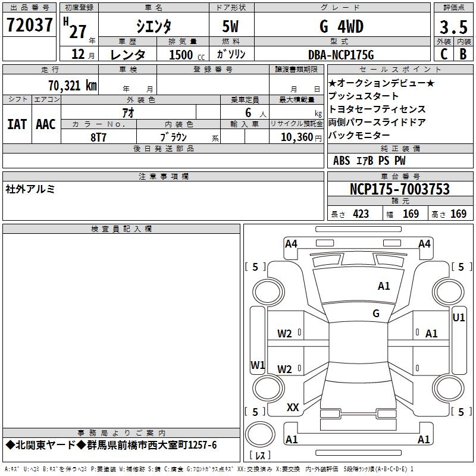This screenshot has height=476, width=476.
Task: Click the evaluation score 3.5
Action: (x=453, y=27)
